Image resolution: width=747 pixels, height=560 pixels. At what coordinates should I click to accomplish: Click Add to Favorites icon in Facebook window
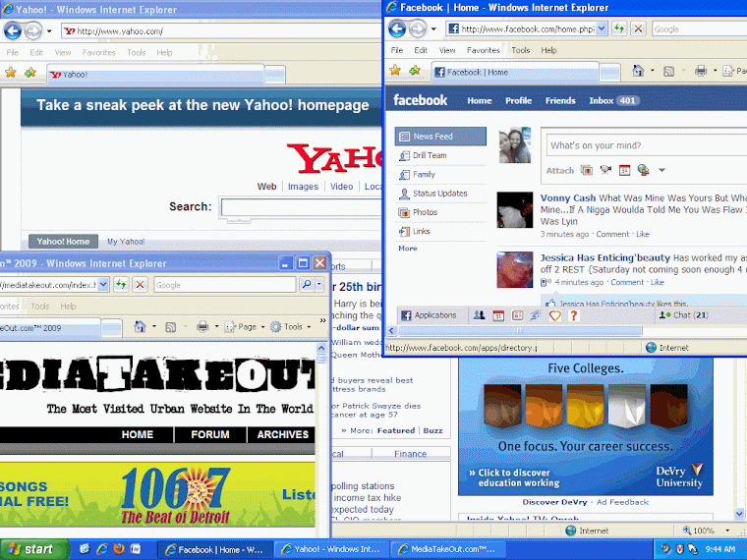pyautogui.click(x=415, y=71)
